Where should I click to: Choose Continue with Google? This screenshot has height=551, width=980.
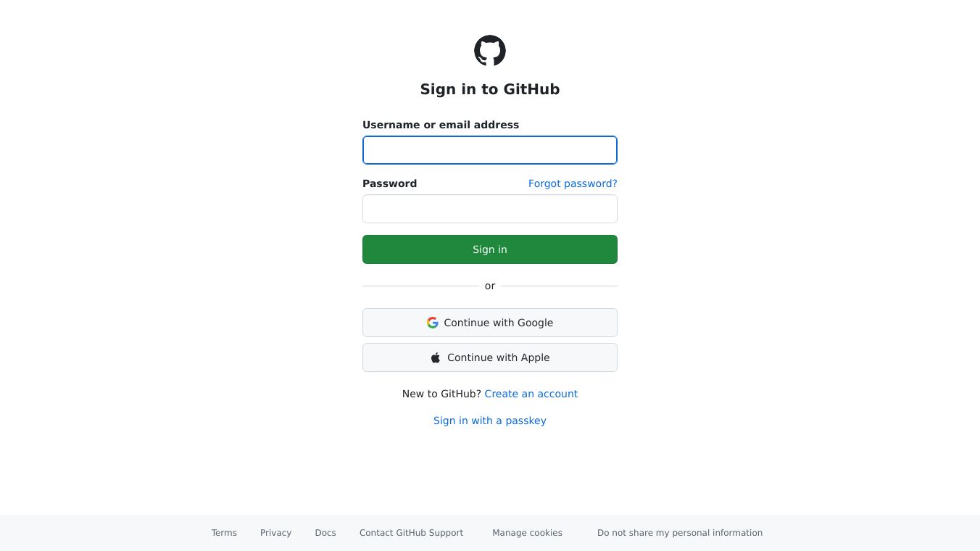click(x=490, y=323)
